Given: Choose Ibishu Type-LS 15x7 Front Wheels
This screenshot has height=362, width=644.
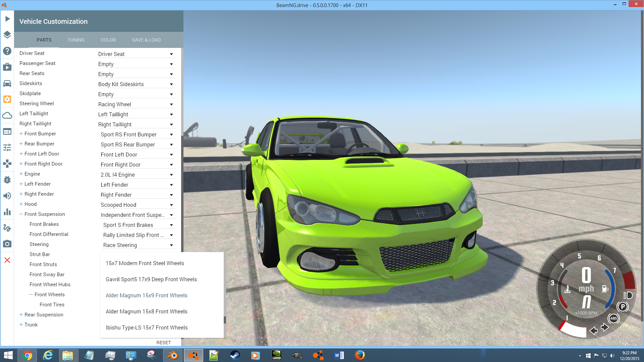Looking at the screenshot, I should [162, 327].
